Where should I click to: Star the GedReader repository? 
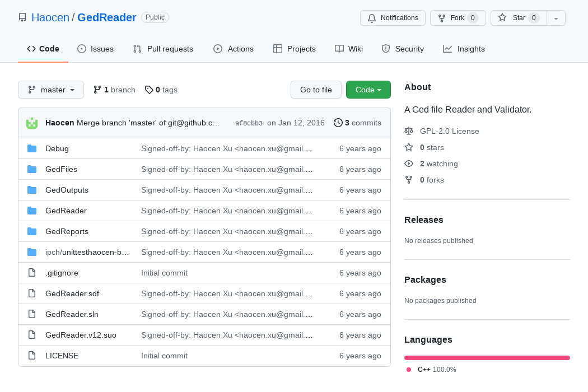click(x=518, y=18)
